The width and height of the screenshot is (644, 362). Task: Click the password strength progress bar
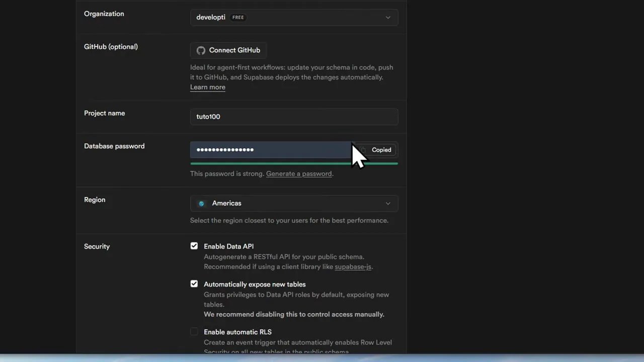[x=294, y=163]
